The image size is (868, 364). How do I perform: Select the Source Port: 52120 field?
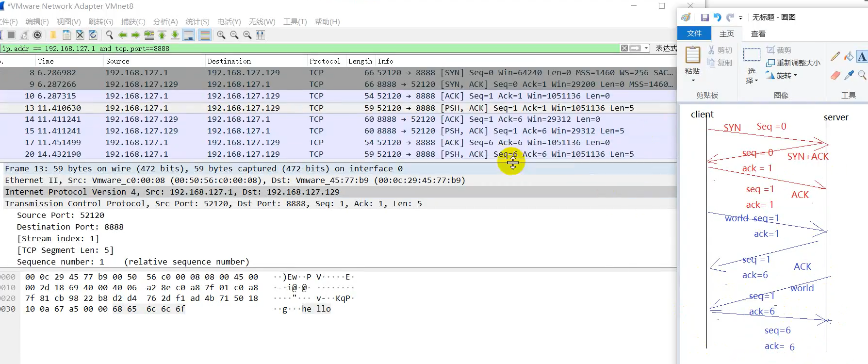61,215
